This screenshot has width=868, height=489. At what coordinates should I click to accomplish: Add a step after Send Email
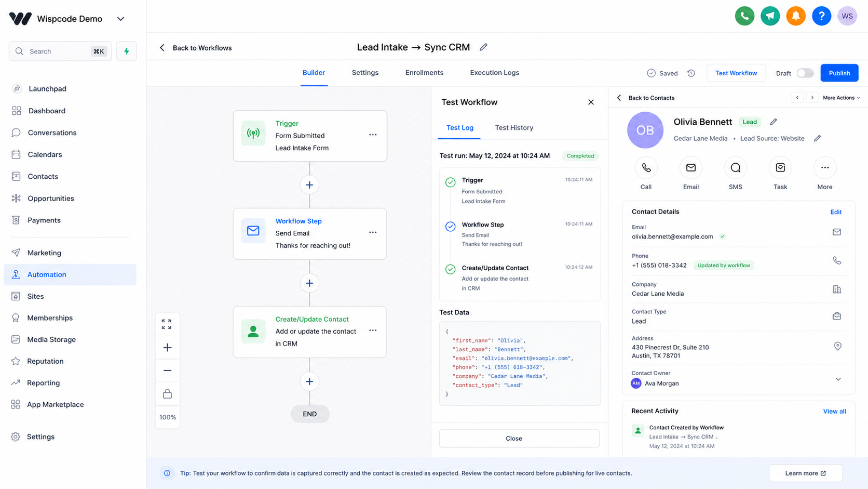(309, 283)
